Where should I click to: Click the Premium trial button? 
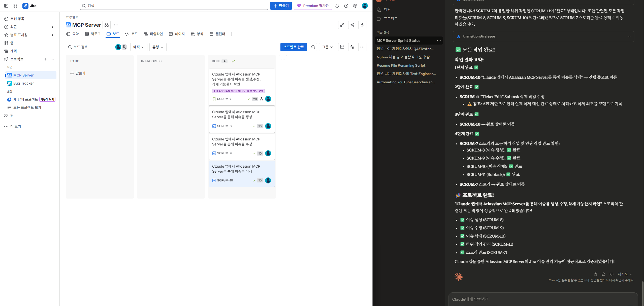coord(313,6)
